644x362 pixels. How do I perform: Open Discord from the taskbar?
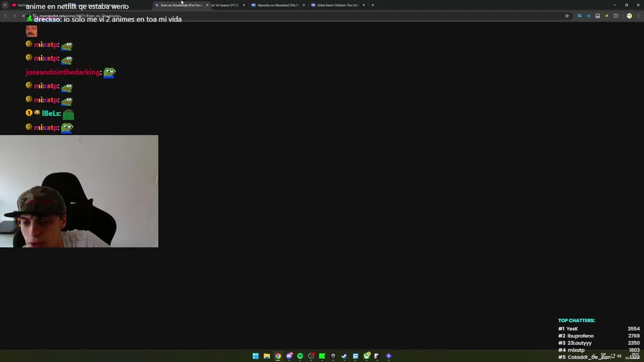point(289,356)
